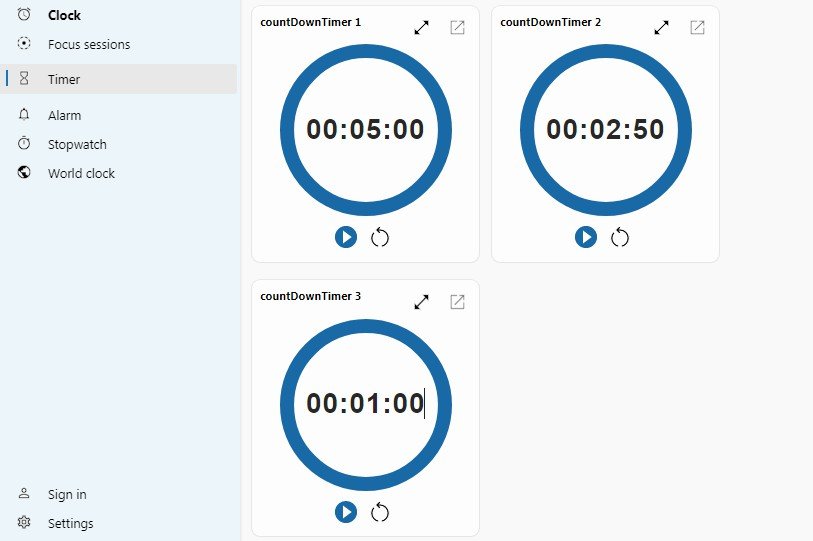The image size is (813, 541).
Task: Click the Sign in person icon
Action: click(x=24, y=493)
